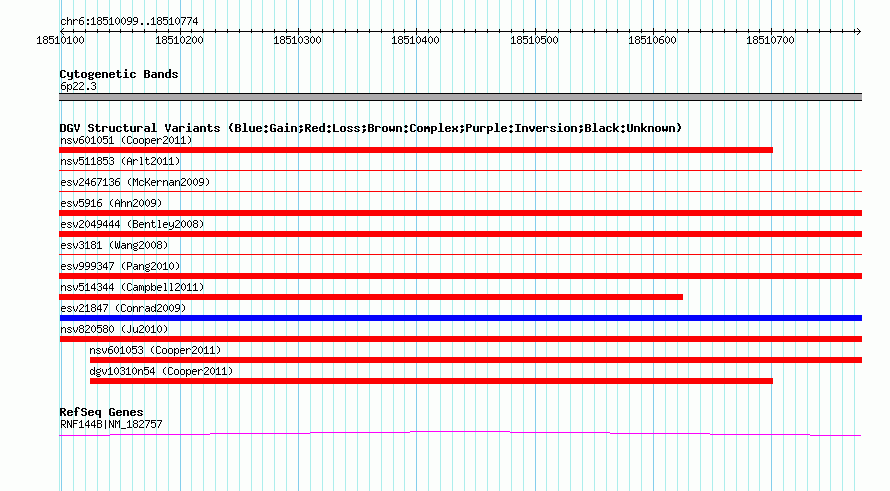Select the 6p22.3 band label

tap(78, 86)
